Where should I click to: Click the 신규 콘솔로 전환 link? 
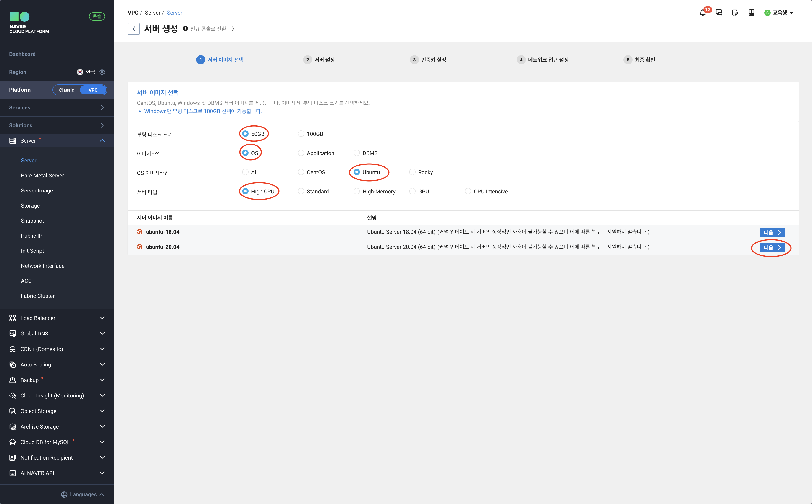pos(208,29)
